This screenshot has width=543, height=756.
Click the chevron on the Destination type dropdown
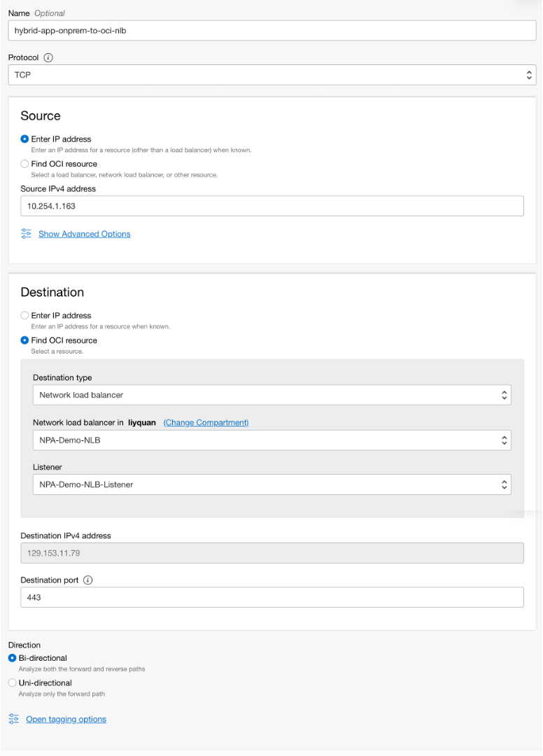pos(505,395)
